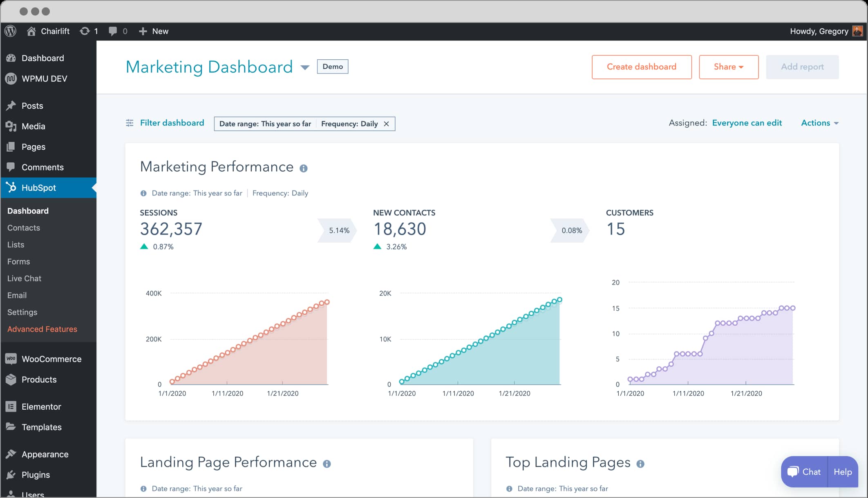This screenshot has width=868, height=498.
Task: Click the Top Landing Pages info icon
Action: (641, 463)
